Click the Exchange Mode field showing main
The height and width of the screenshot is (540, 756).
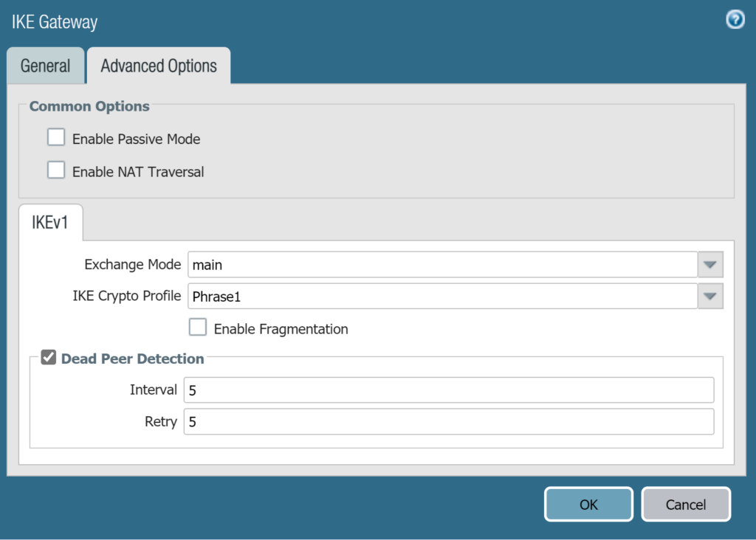[x=441, y=264]
